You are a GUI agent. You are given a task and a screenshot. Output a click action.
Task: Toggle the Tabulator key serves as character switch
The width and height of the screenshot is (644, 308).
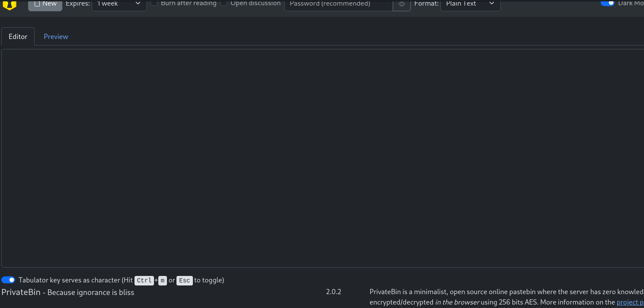pos(8,280)
